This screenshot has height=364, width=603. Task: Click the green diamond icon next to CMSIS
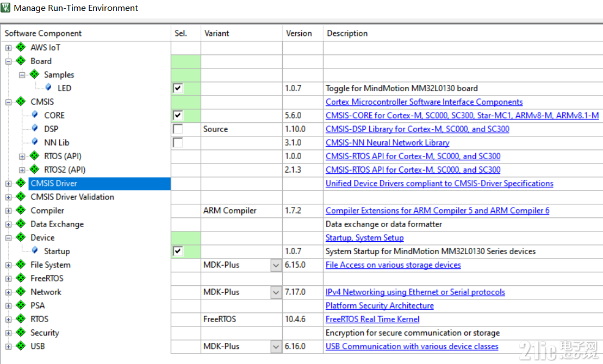[x=21, y=102]
